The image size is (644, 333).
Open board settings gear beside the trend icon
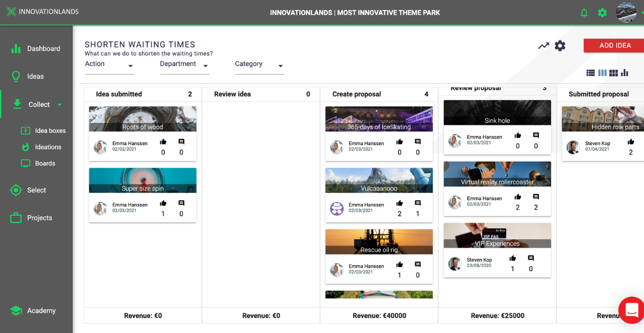click(x=560, y=45)
